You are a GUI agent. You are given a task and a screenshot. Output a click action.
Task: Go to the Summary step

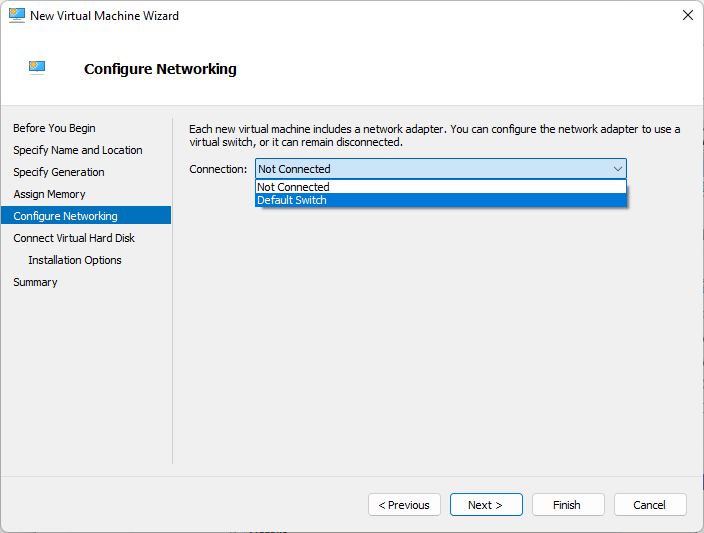tap(35, 282)
